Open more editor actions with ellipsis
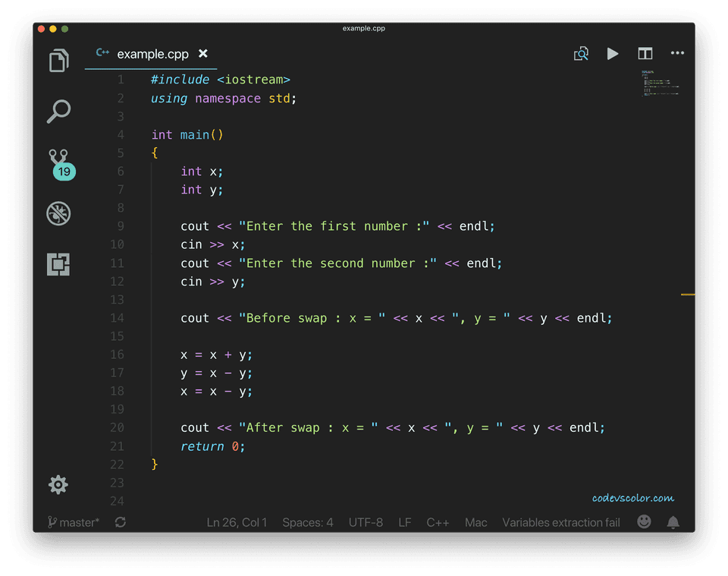728x576 pixels. pyautogui.click(x=677, y=53)
